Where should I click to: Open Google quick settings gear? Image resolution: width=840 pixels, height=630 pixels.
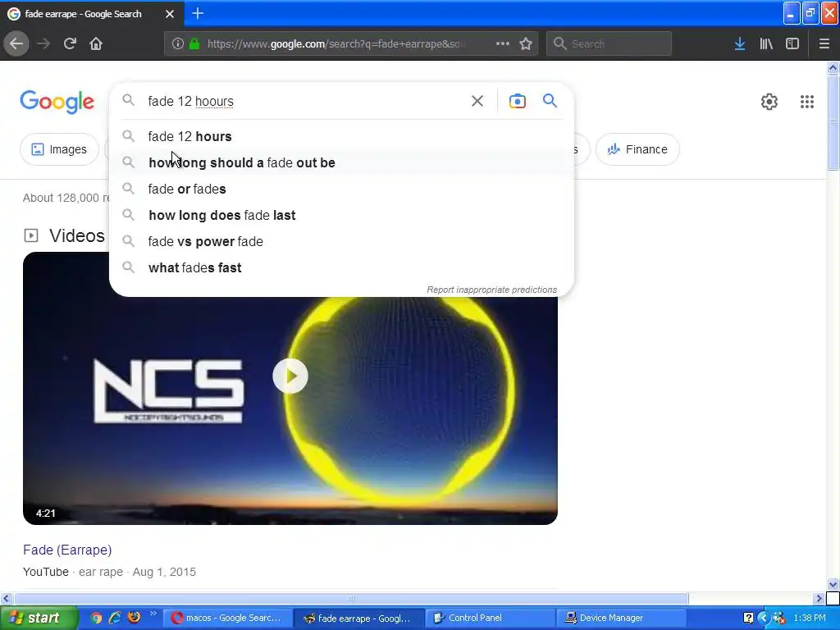coord(769,102)
